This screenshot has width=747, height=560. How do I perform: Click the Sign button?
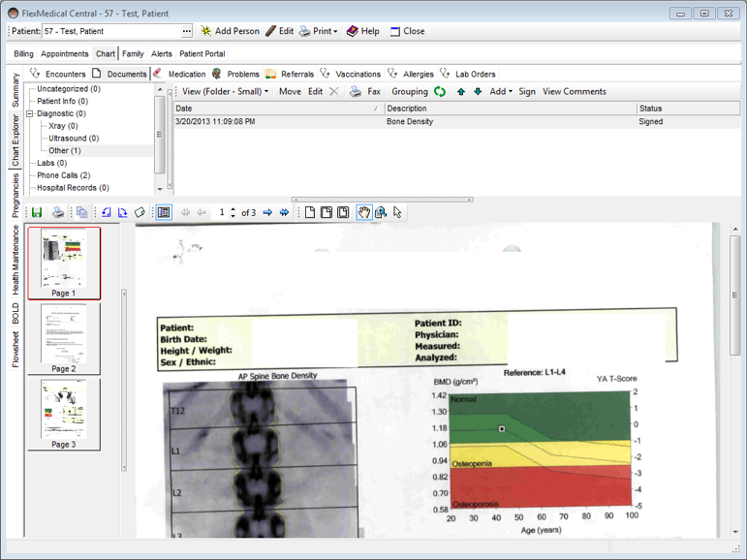coord(526,91)
